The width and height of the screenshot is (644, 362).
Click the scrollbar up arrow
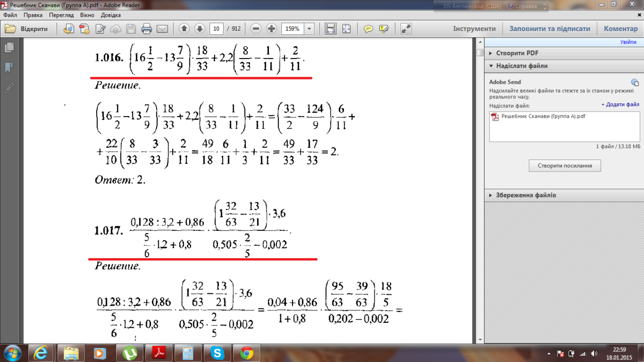click(480, 42)
